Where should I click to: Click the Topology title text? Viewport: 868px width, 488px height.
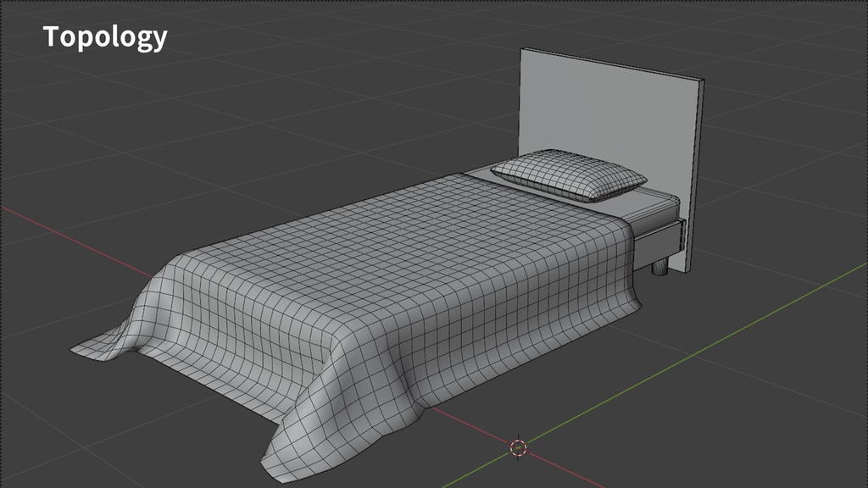[x=106, y=36]
